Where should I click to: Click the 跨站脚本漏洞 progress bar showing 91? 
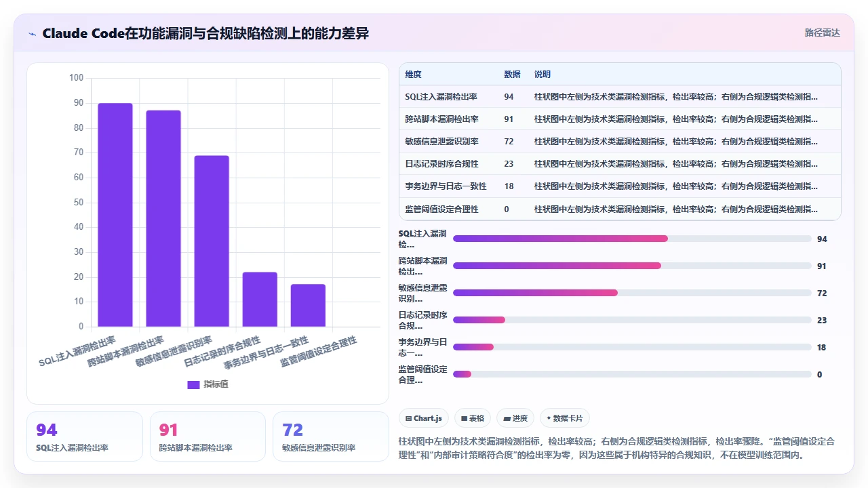click(x=632, y=266)
